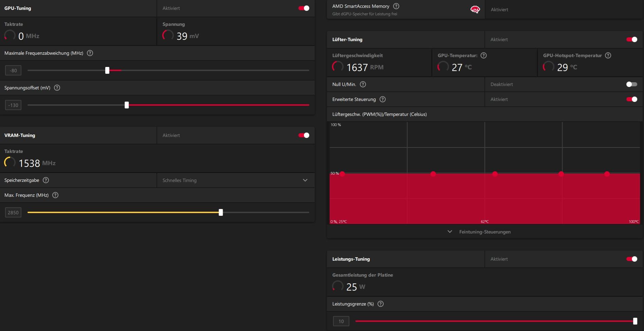Viewport: 644px width, 331px height.
Task: Open help for Maximale Frequenzabweichung
Action: (x=90, y=53)
